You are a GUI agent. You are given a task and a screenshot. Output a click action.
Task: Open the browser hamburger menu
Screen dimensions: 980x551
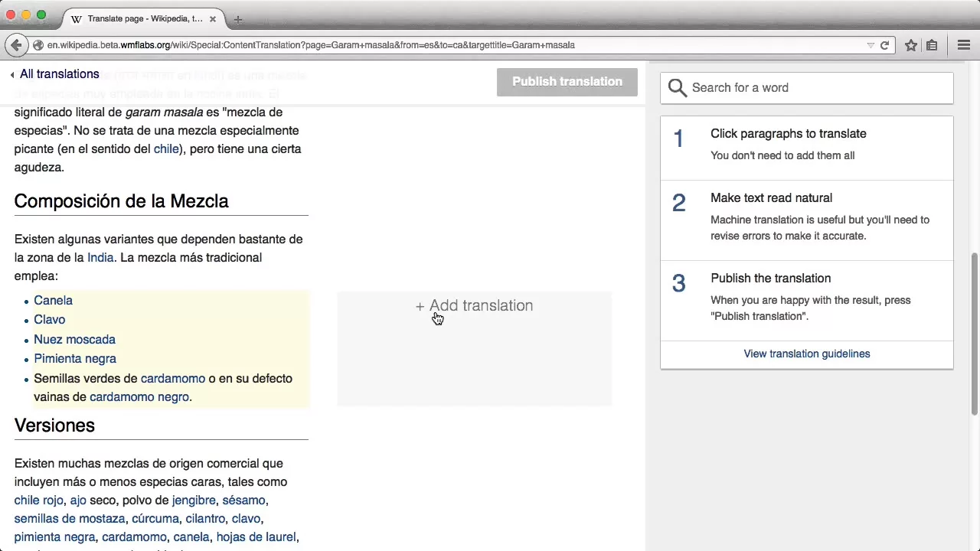964,45
